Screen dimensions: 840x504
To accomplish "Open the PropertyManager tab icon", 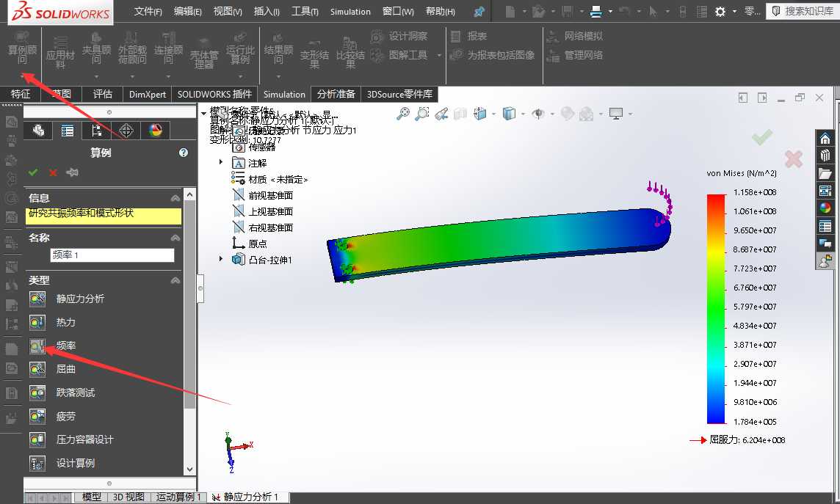I will click(x=68, y=131).
